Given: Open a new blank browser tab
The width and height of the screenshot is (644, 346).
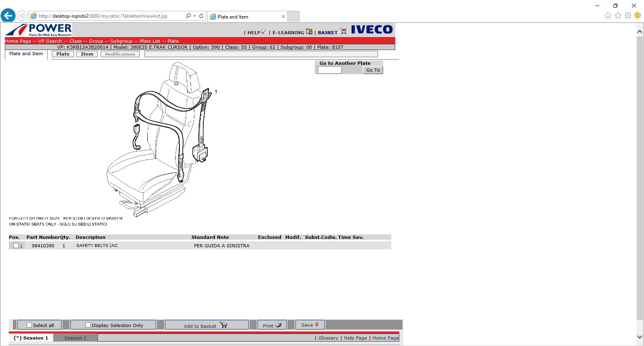Looking at the screenshot, I should pos(294,17).
